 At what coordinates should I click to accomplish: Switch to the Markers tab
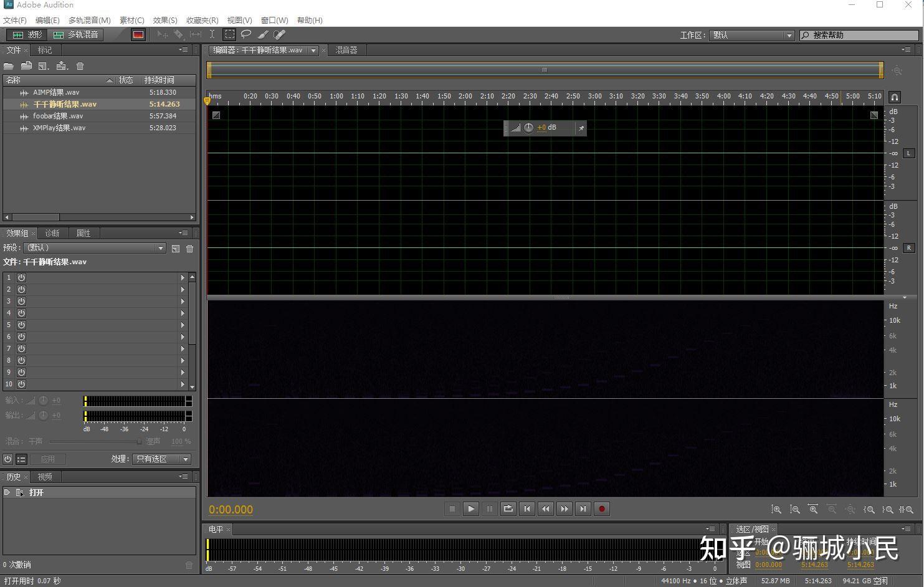click(x=45, y=50)
